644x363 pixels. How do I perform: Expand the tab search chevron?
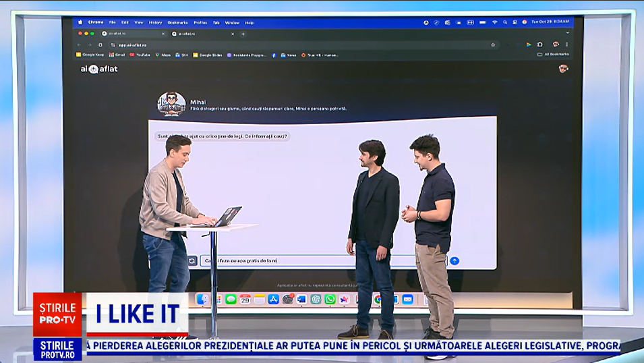(x=568, y=33)
